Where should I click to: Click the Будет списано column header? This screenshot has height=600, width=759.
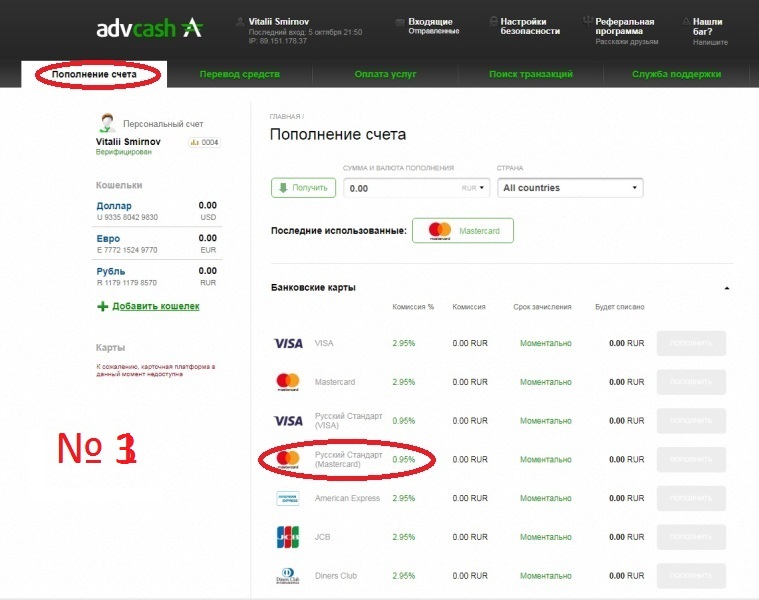click(620, 307)
